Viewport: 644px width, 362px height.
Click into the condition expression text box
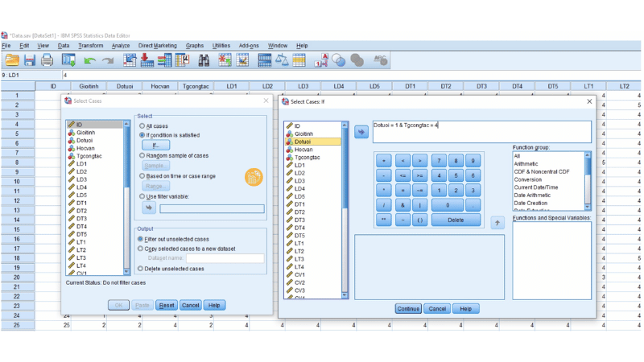click(x=481, y=132)
